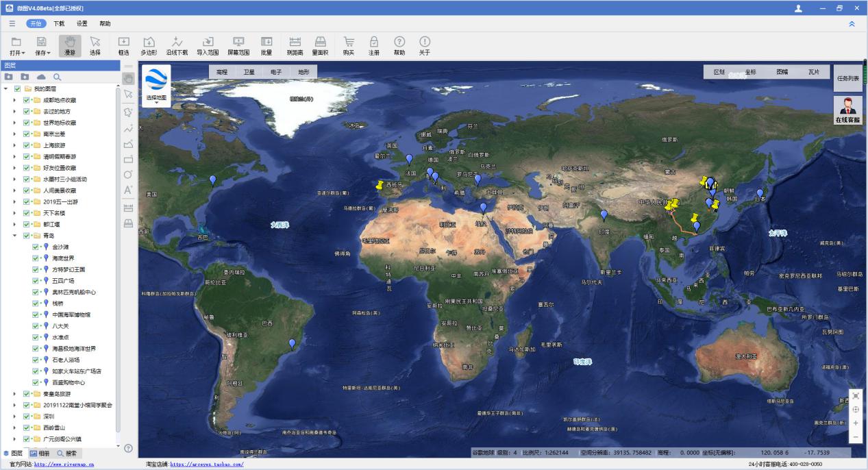Select the 框选 rectangle selection tool
The height and width of the screenshot is (470, 868).
tap(124, 45)
